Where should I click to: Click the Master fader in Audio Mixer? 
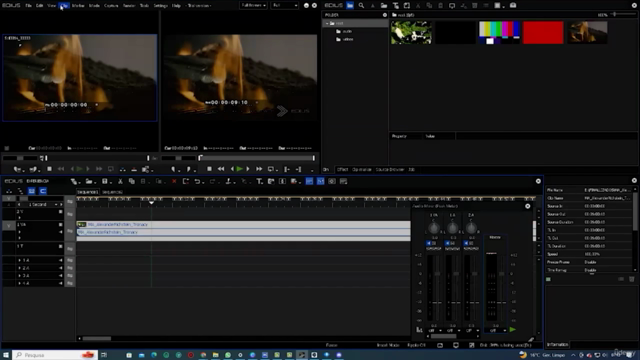[502, 274]
